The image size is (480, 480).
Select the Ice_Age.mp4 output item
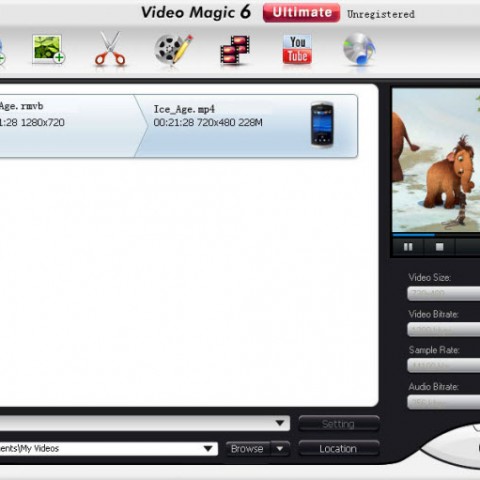[x=247, y=126]
